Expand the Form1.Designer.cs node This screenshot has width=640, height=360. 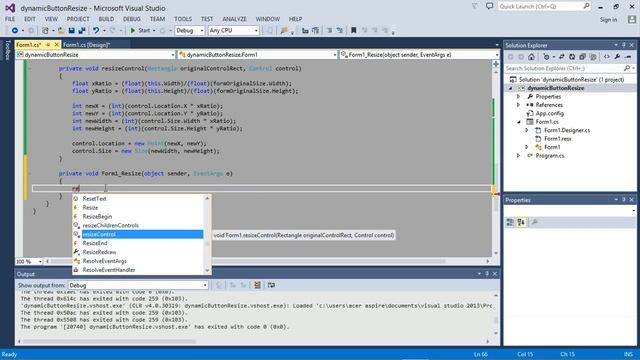[527, 130]
